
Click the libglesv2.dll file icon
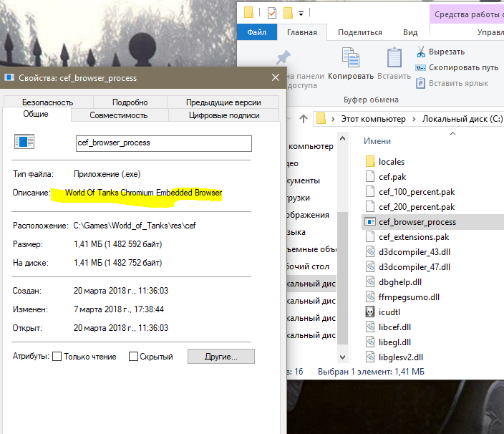[370, 357]
